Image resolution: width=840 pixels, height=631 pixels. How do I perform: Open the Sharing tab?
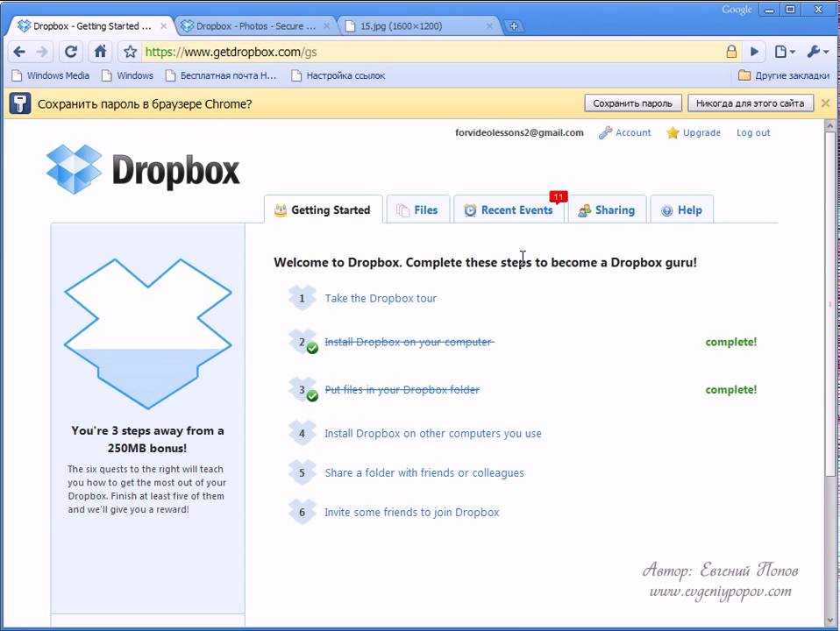(607, 209)
